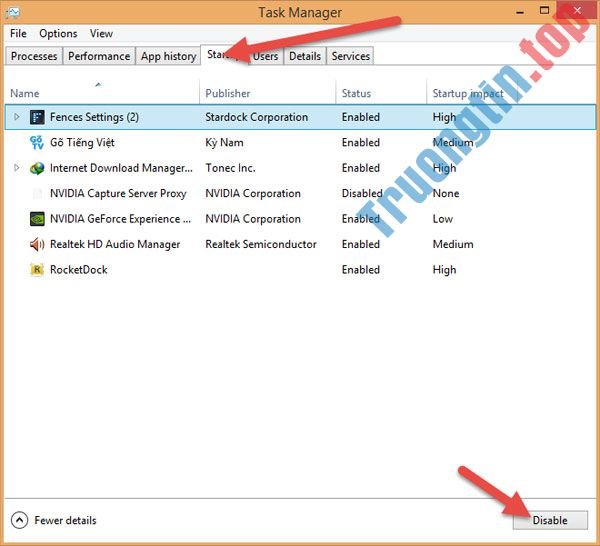This screenshot has height=546, width=600.
Task: Click NVIDIA Corporation in the GeForce Experience row
Action: tap(253, 219)
